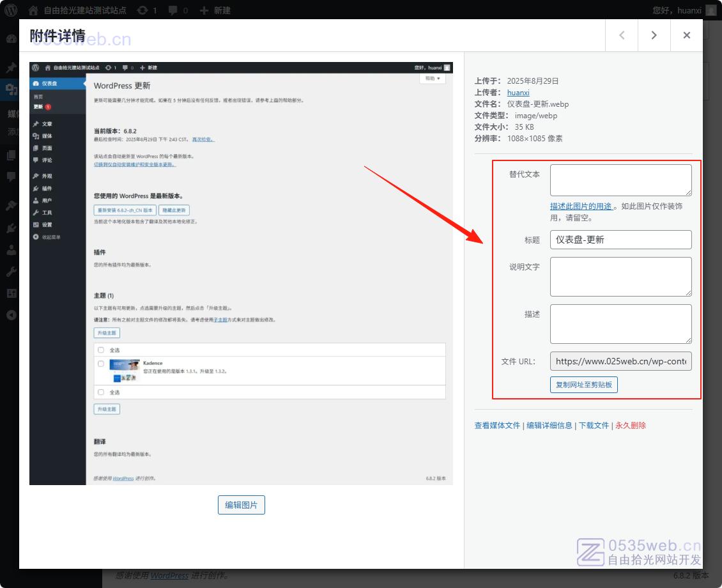Viewport: 722px width, 588px height.
Task: Click the 编辑图片 button
Action: coord(241,505)
